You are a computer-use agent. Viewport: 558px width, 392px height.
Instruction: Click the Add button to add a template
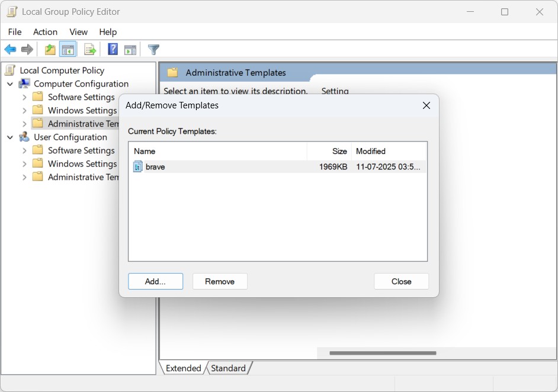[155, 281]
